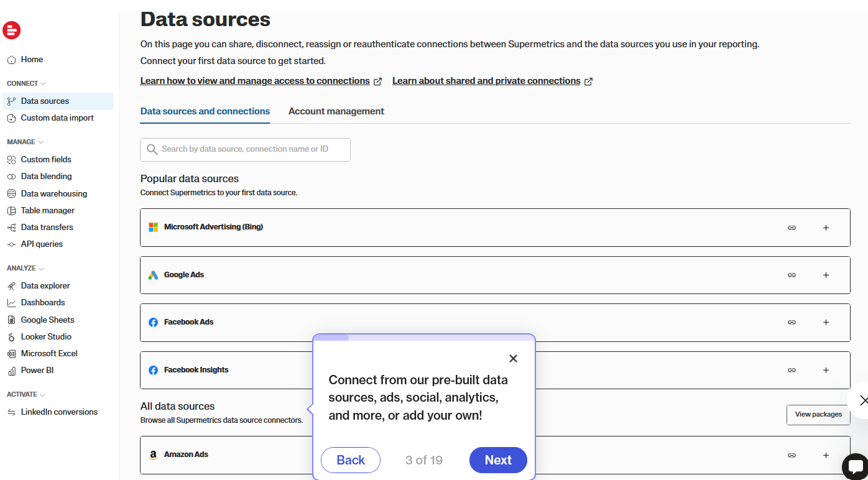Screen dimensions: 868x480
Task: Click the Facebook Ads logo
Action: (153, 322)
